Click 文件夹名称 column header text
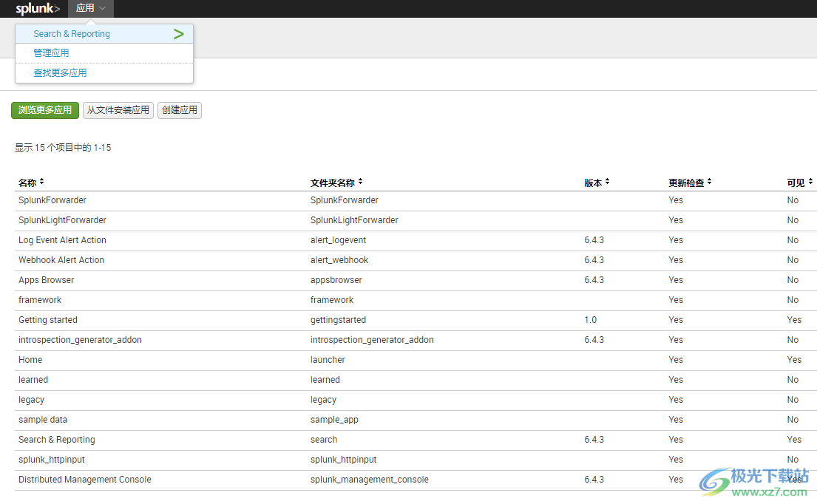 point(333,183)
